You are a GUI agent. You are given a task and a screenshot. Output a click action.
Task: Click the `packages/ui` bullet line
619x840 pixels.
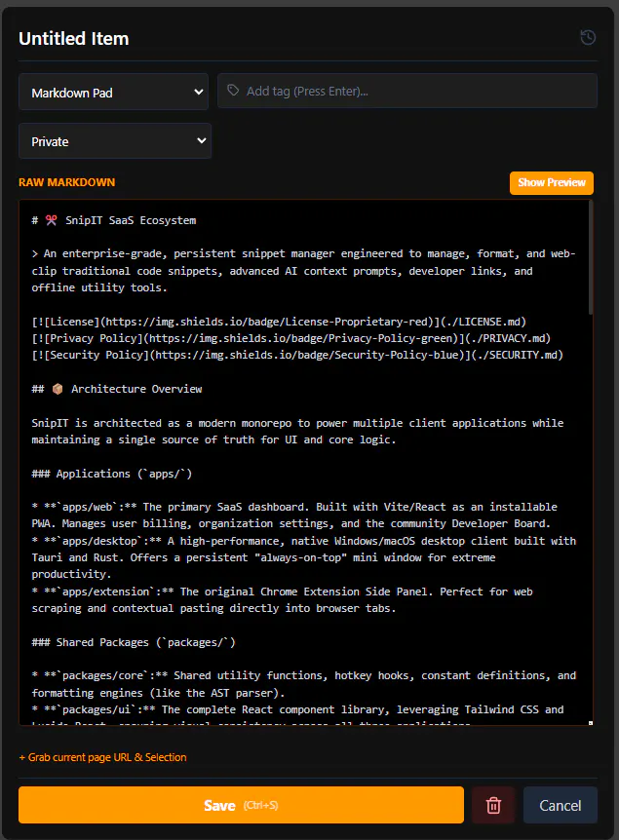coord(298,709)
